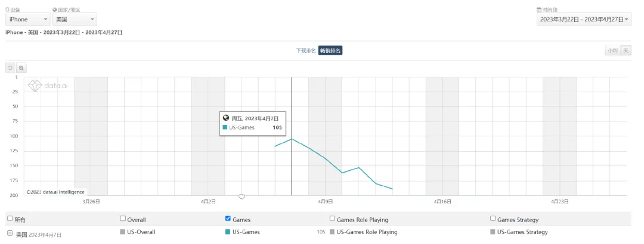
Task: Click the magnifier zoom icon above chart
Action: click(x=21, y=68)
